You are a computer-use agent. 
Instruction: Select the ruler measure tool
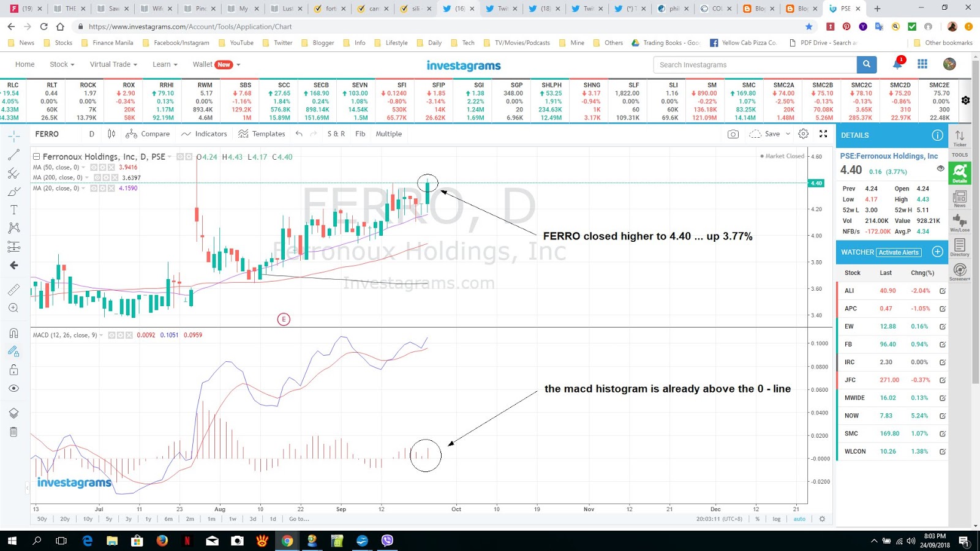pyautogui.click(x=13, y=290)
